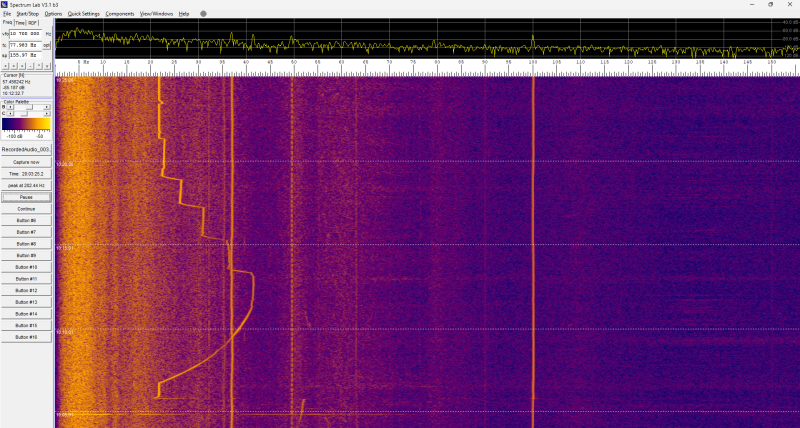This screenshot has height=428, width=800.
Task: Click the C contrast slider thumb
Action: pyautogui.click(x=24, y=114)
